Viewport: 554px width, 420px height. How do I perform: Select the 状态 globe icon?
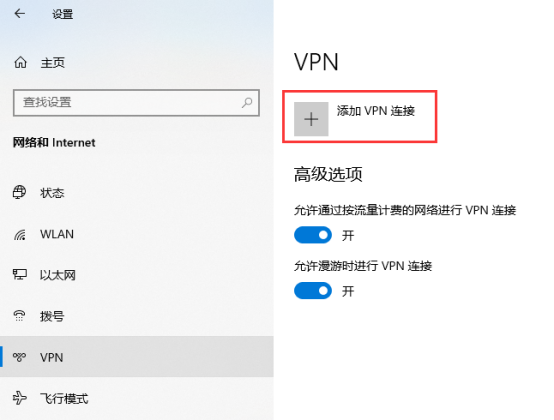pos(19,193)
